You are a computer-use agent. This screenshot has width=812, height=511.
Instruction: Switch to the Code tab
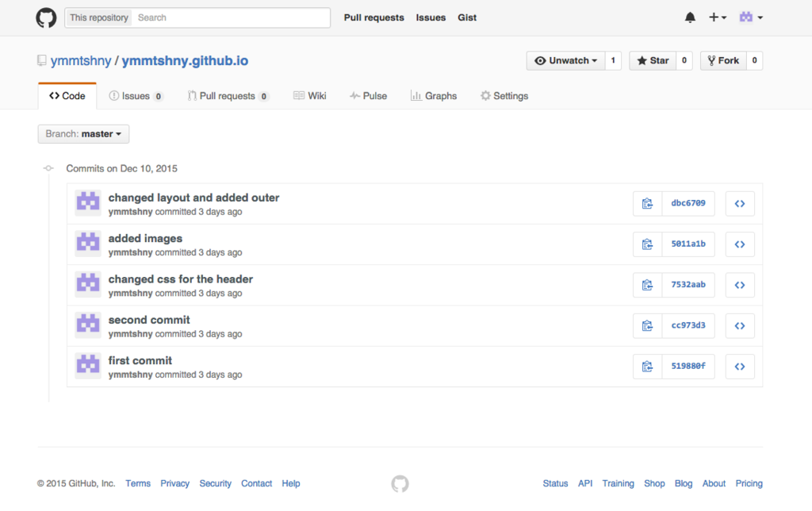(67, 96)
